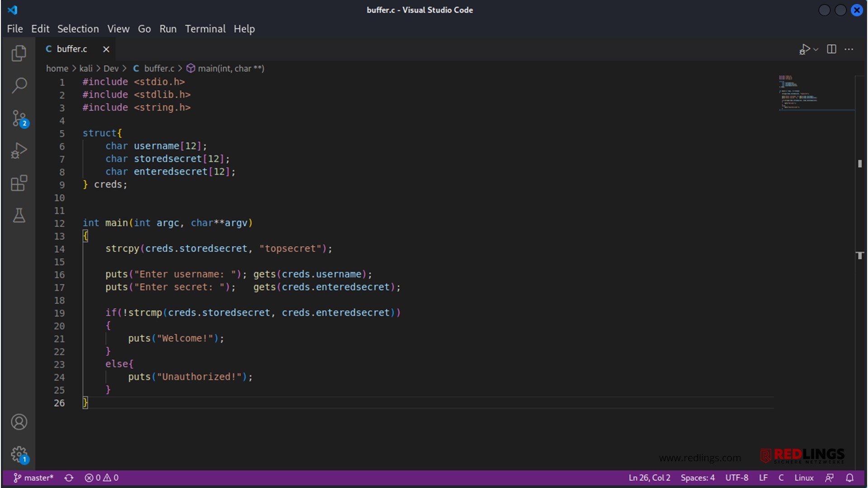868x488 pixels.
Task: Open the Edit menu
Action: tap(40, 29)
